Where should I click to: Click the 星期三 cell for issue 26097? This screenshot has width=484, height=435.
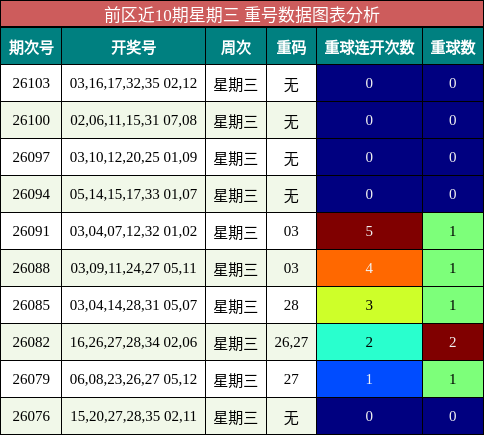click(236, 157)
